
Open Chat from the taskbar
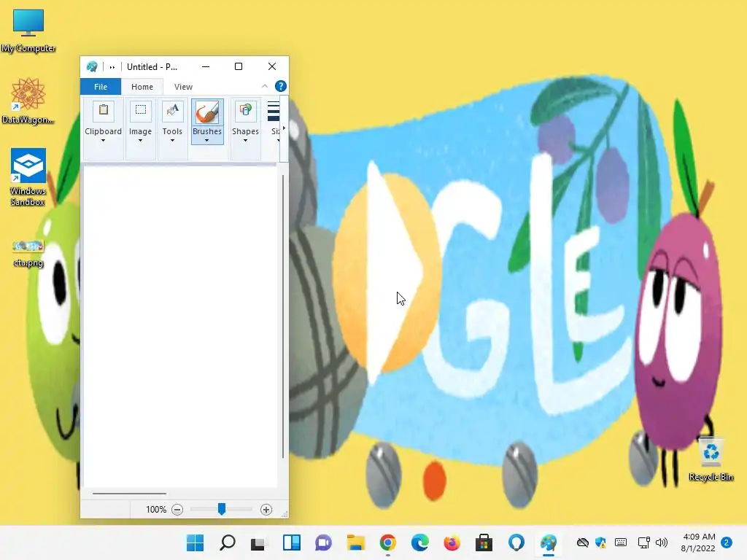(323, 542)
